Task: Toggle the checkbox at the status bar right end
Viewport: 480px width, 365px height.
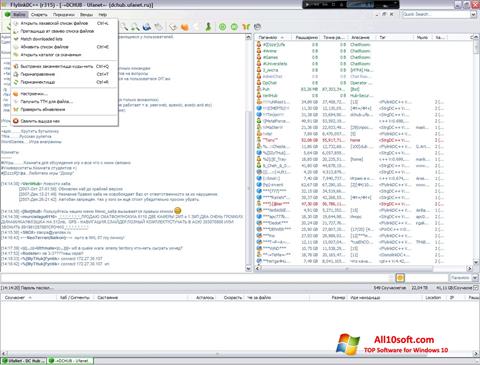Action: [476, 287]
